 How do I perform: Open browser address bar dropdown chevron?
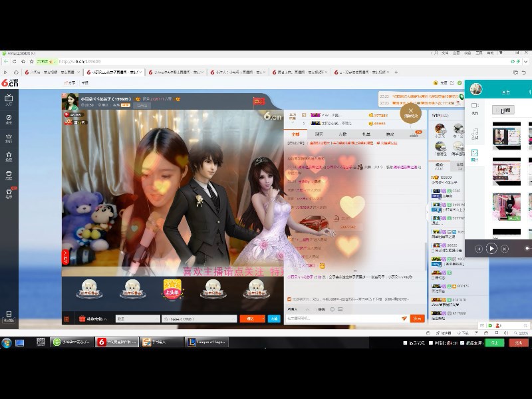525,61
